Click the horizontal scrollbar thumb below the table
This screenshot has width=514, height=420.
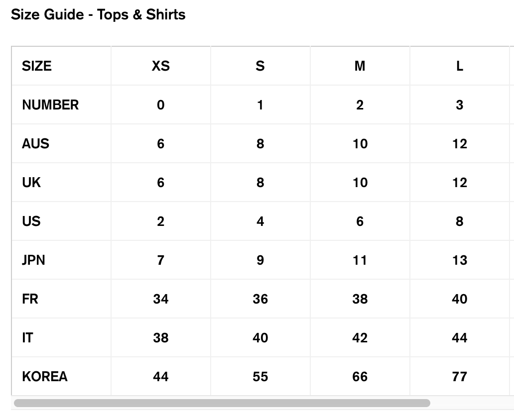click(222, 403)
